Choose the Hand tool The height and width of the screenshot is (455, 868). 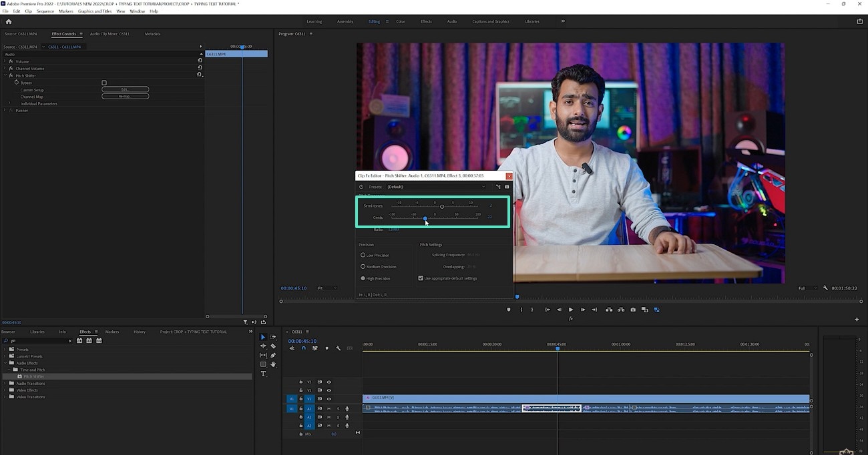[273, 364]
